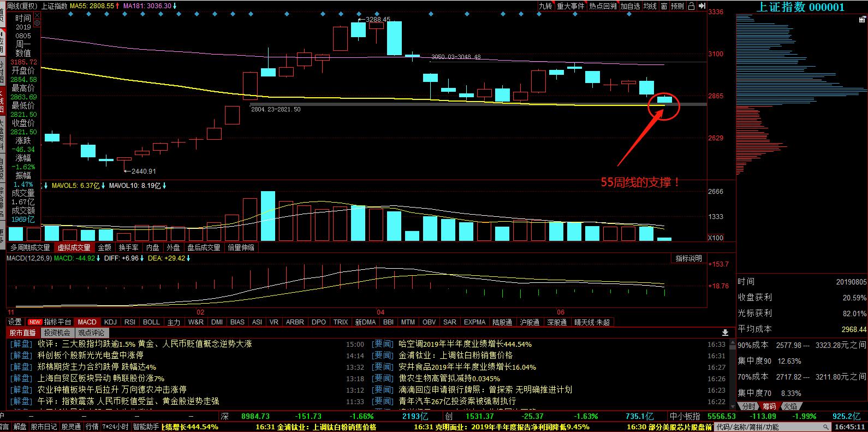Viewport: 868px width, 432px height.
Task: Switch indicator to RSI
Action: coord(129,322)
